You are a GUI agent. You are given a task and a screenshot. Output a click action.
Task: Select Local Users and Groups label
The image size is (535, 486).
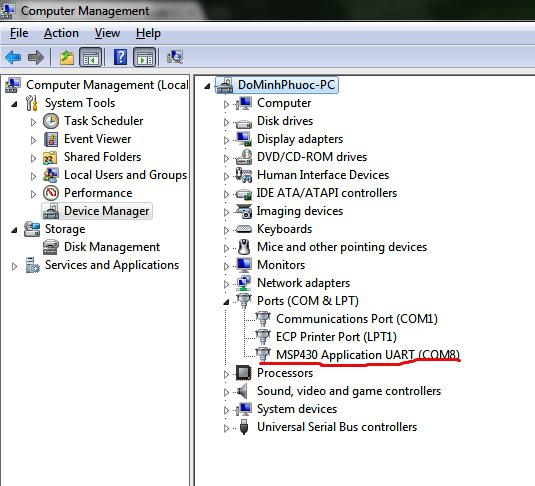[126, 175]
